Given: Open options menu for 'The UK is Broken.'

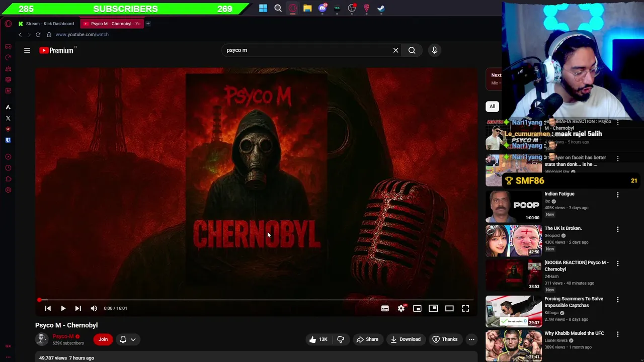Looking at the screenshot, I should pyautogui.click(x=618, y=229).
